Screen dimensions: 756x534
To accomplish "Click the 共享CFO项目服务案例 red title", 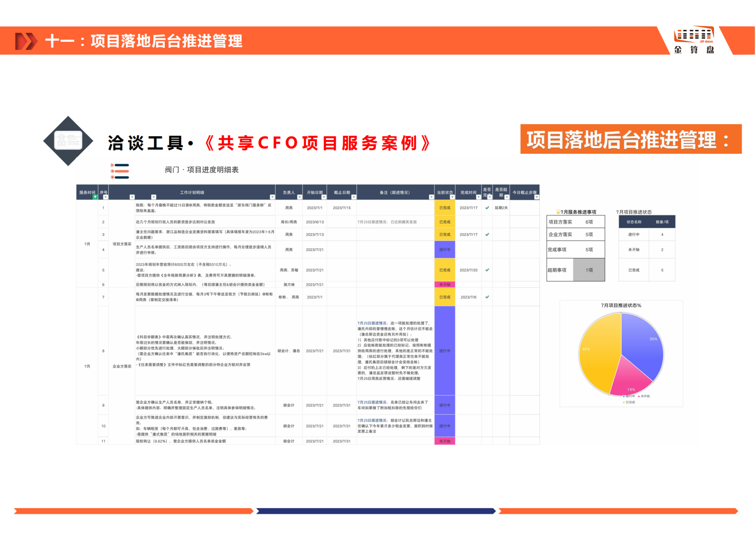I will pyautogui.click(x=318, y=143).
